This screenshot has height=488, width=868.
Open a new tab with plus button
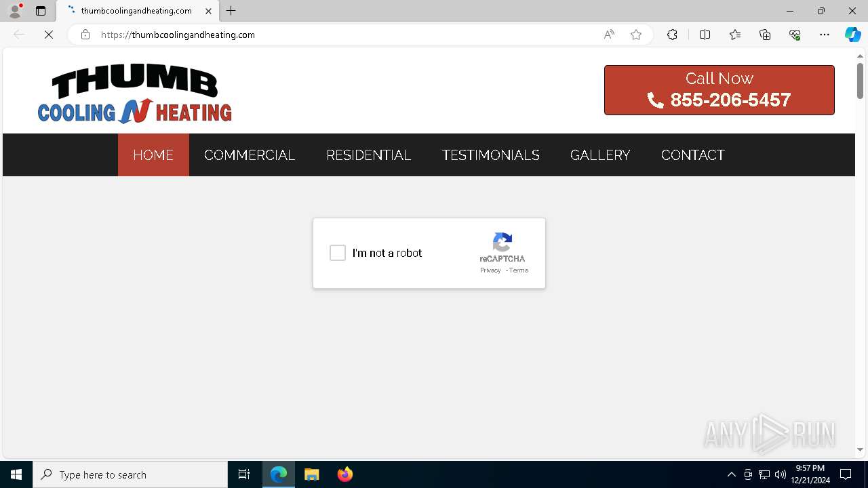coord(231,11)
